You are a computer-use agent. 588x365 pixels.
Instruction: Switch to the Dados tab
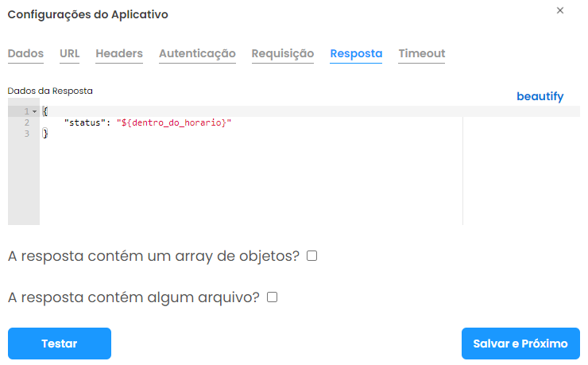point(25,54)
